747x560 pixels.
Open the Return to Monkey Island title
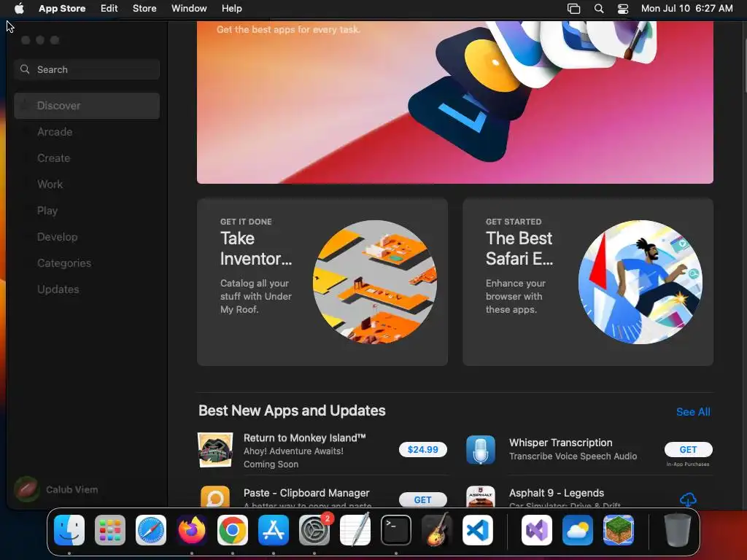point(304,438)
